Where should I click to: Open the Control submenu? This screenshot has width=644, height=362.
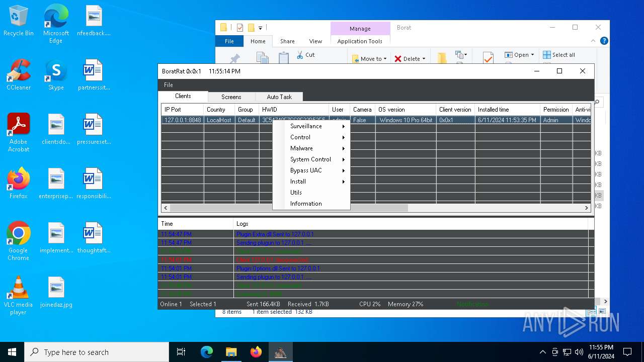[311, 137]
